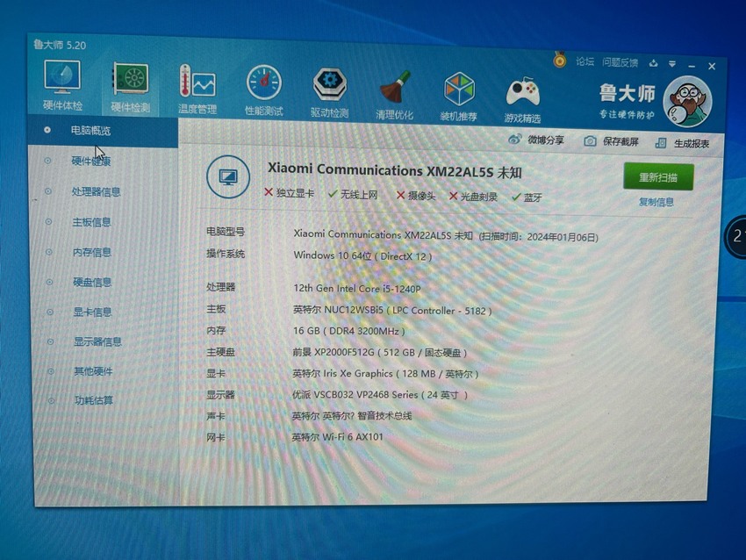Image resolution: width=746 pixels, height=560 pixels.
Task: Click the skin icon beside 问题反馈
Action: pyautogui.click(x=653, y=63)
